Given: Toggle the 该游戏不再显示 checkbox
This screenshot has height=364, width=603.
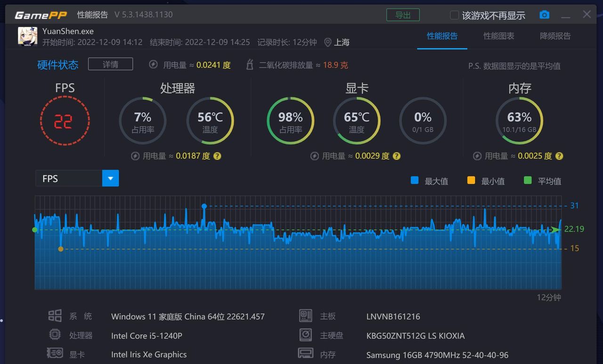Looking at the screenshot, I should [x=454, y=15].
